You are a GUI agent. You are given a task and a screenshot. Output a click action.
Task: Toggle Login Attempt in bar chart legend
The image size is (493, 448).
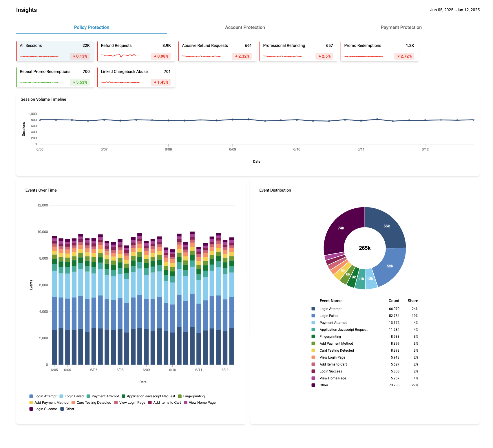(x=43, y=396)
